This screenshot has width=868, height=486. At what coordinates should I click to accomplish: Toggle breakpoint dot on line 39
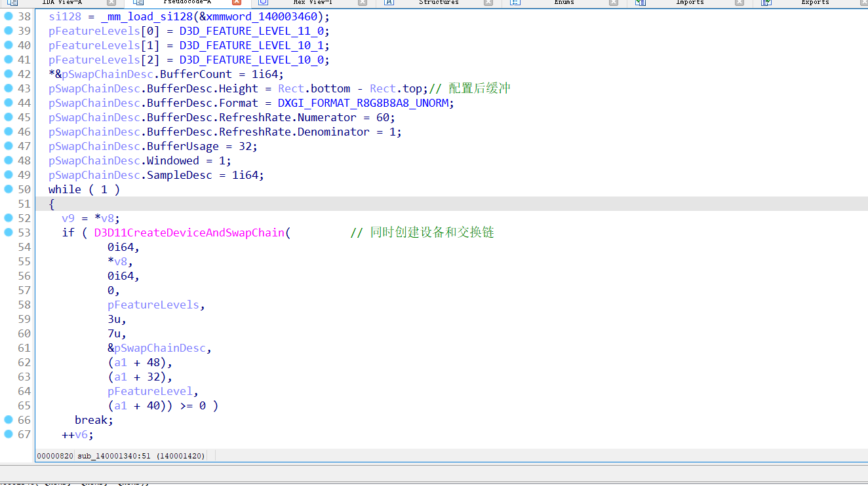(8, 31)
